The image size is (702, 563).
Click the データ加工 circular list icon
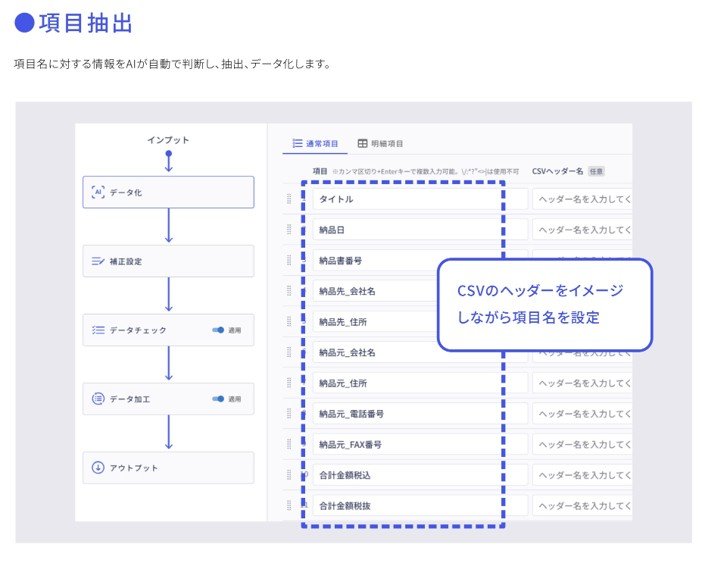(98, 399)
